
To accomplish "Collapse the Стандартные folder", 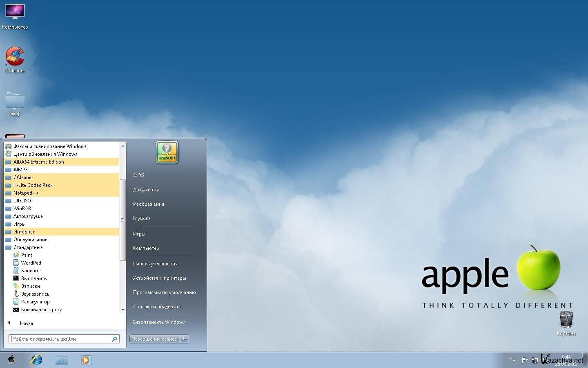I will tap(62, 247).
